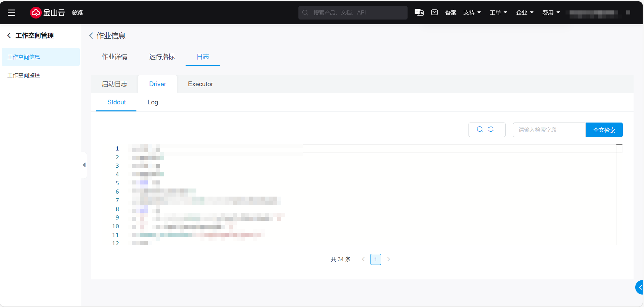Viewport: 644px width, 307px height.
Task: Open 工作空间信息 in sidebar
Action: pyautogui.click(x=41, y=57)
